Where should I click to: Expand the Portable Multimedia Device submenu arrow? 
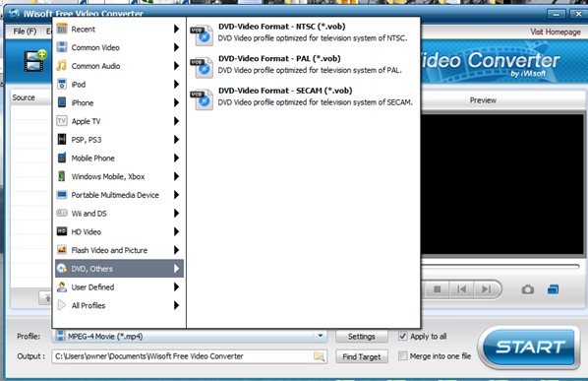tap(176, 195)
